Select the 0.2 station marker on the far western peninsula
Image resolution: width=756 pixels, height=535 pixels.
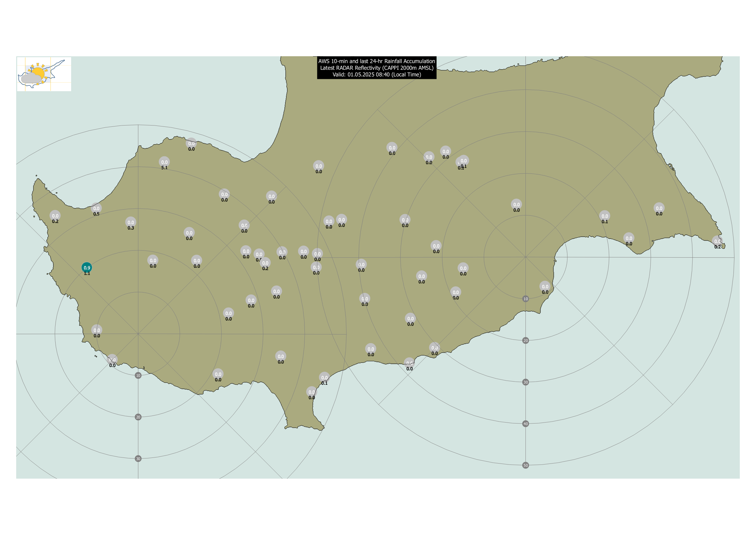(x=55, y=216)
